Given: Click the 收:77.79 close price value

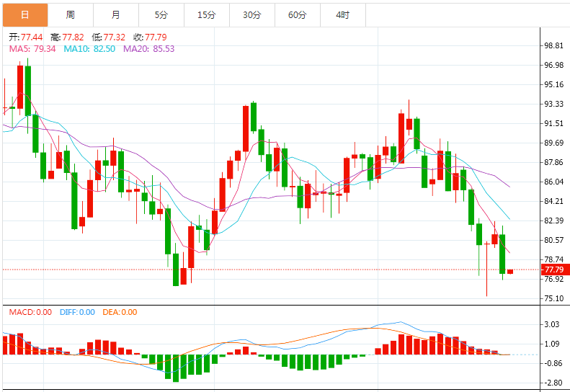Looking at the screenshot, I should click(150, 37).
